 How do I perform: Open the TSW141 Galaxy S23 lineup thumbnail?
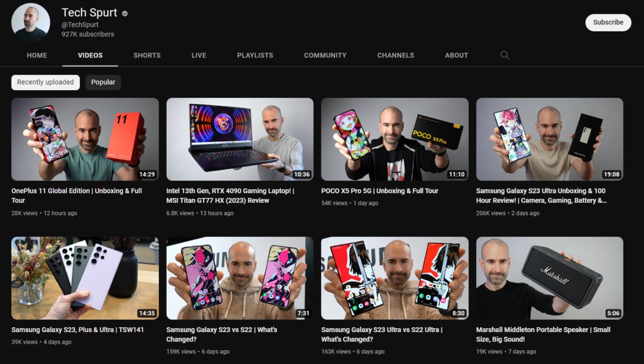85,278
